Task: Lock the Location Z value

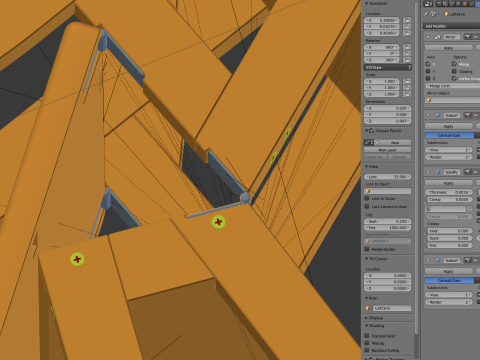Action: 407,33
